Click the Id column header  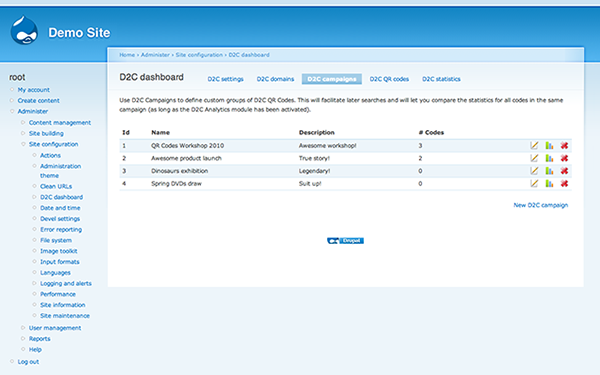coord(126,132)
